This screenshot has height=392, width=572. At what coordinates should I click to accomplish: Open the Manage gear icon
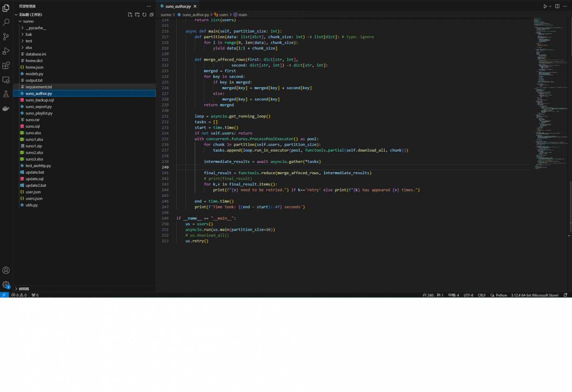(6, 285)
